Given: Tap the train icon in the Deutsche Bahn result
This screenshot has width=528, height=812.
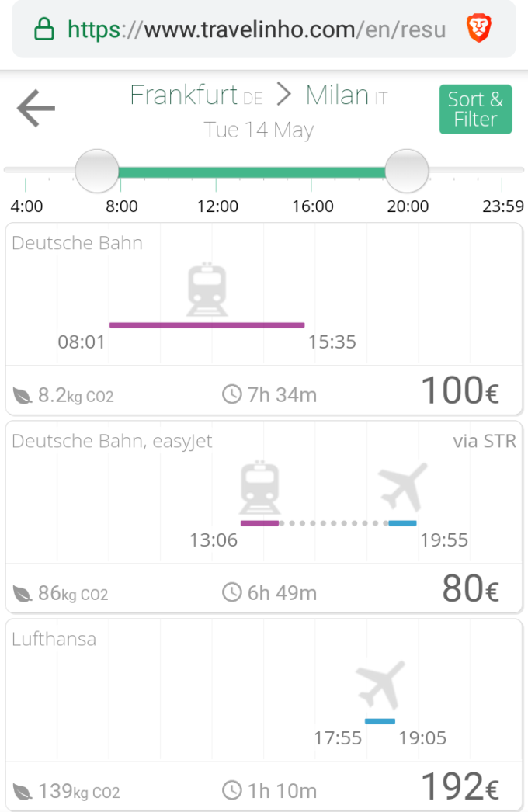Looking at the screenshot, I should click(207, 290).
